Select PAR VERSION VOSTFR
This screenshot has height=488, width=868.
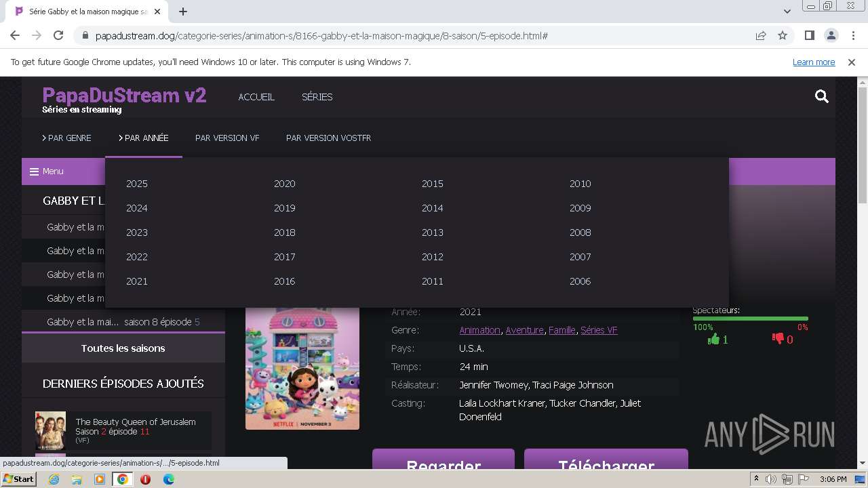tap(328, 138)
